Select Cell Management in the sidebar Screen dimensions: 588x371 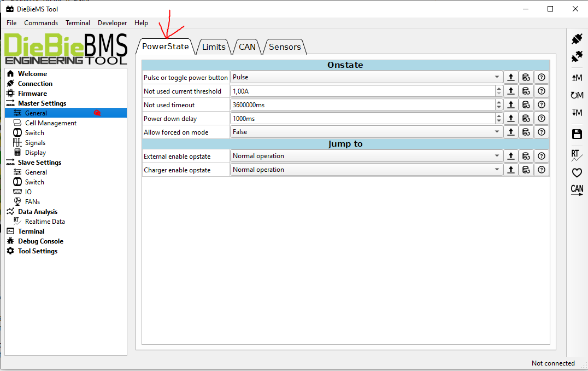(51, 123)
